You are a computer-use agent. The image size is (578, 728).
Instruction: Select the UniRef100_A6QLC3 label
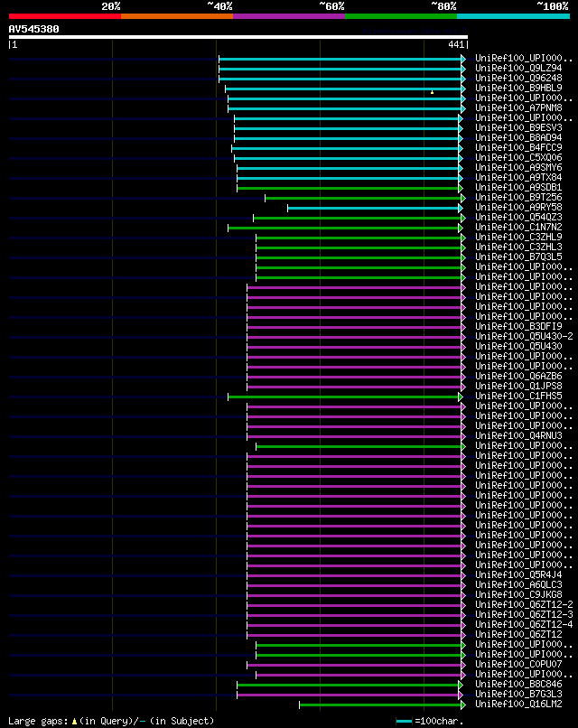pyautogui.click(x=518, y=584)
